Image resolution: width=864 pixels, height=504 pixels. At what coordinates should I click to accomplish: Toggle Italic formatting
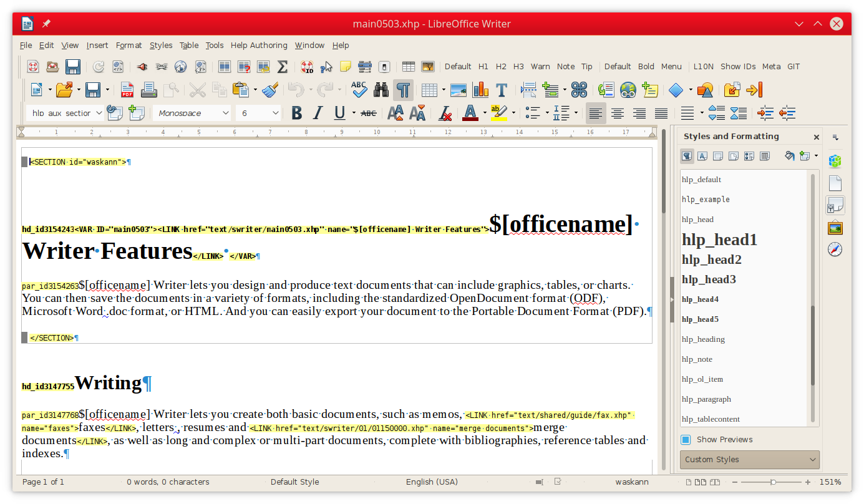click(x=318, y=113)
